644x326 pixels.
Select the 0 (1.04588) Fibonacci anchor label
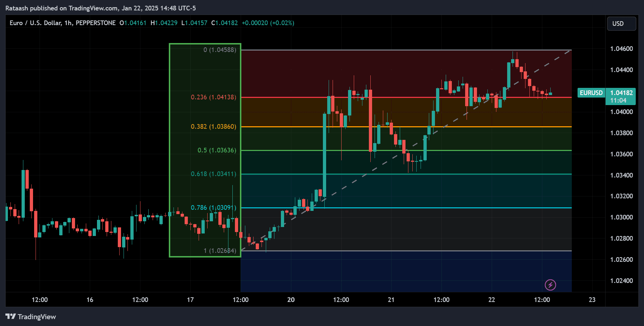click(220, 50)
